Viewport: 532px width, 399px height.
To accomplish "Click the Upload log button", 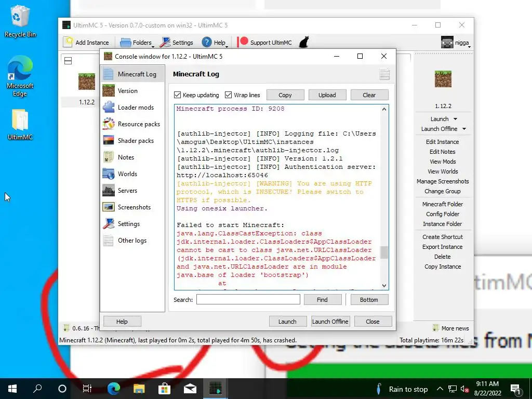I will click(x=327, y=95).
